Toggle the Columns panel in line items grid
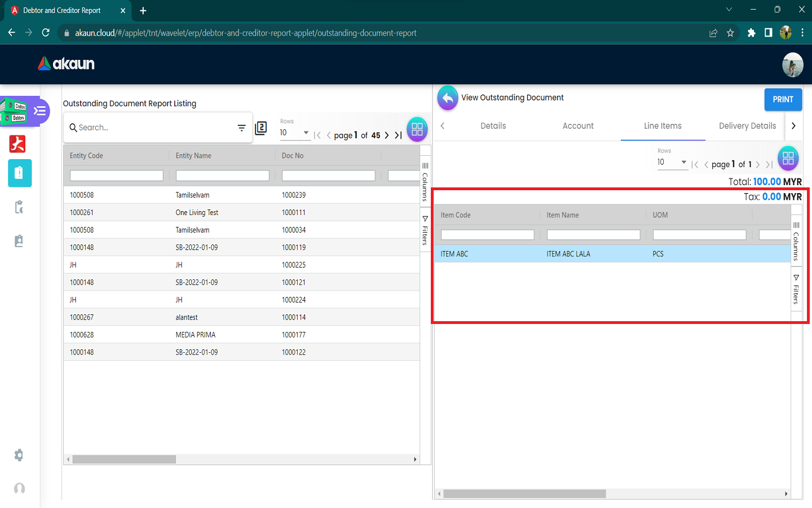 796,242
